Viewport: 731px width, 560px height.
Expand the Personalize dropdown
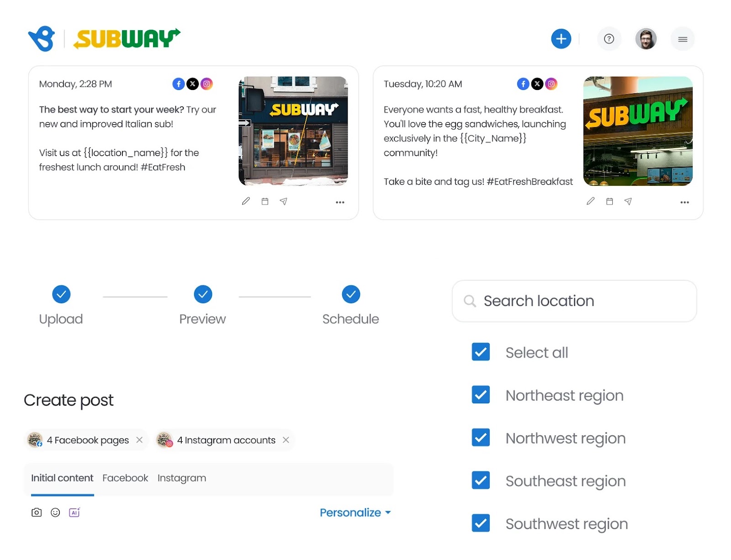tap(355, 512)
